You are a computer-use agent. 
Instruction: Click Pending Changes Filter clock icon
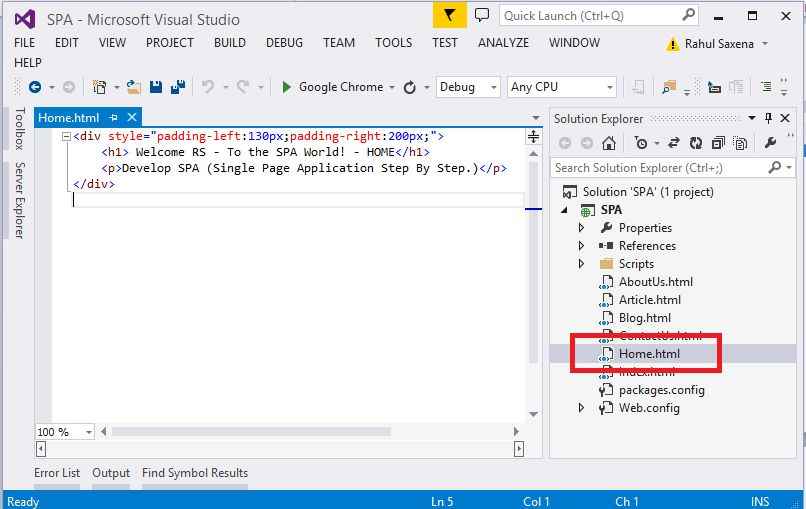[x=641, y=143]
